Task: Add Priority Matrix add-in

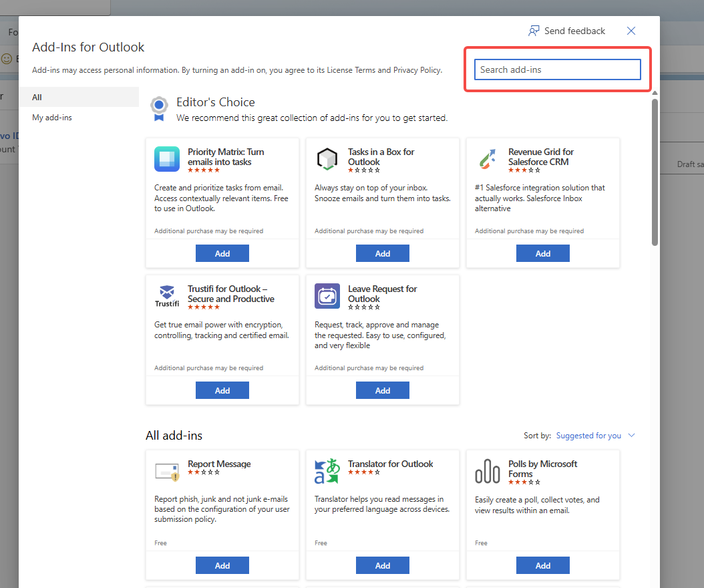Action: point(222,253)
